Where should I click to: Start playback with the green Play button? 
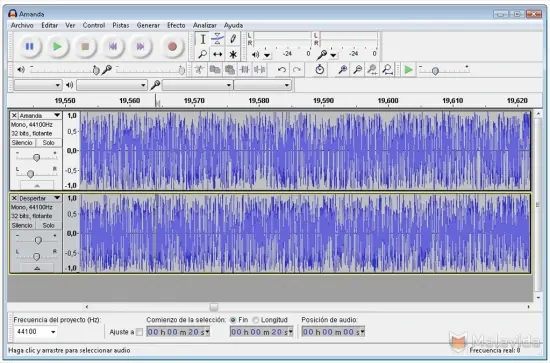pos(57,46)
